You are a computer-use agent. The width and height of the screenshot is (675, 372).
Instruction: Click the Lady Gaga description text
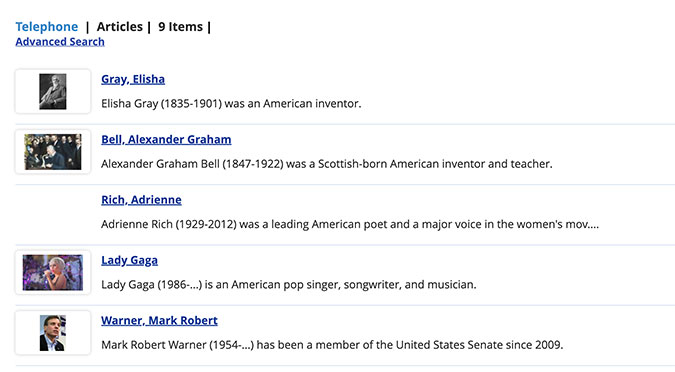click(289, 285)
